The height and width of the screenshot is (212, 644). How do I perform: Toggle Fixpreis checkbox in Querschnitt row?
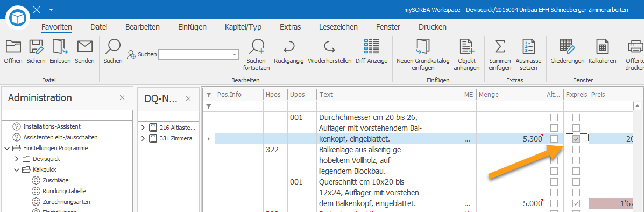click(x=576, y=181)
